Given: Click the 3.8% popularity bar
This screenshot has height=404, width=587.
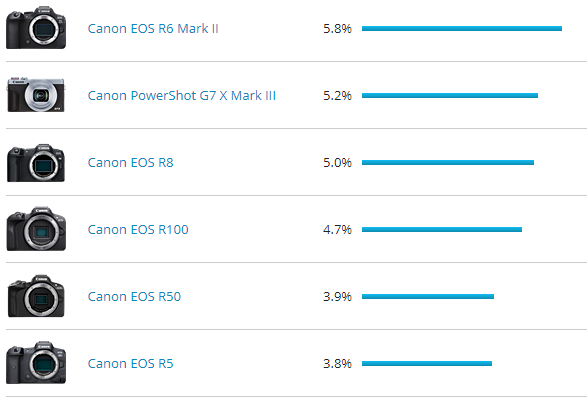Looking at the screenshot, I should (427, 364).
